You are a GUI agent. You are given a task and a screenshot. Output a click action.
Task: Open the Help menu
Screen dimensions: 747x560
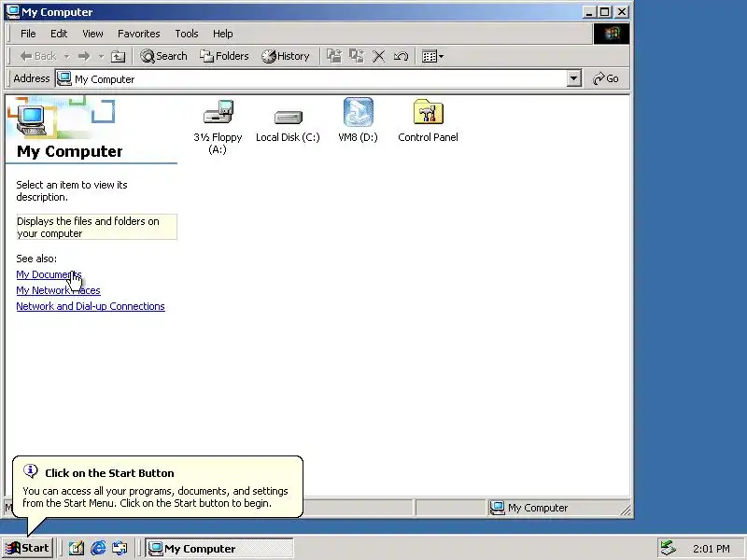222,34
